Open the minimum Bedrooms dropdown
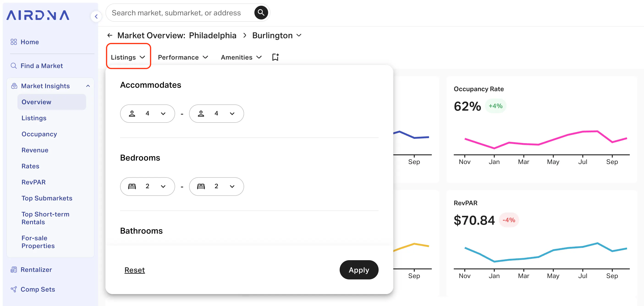Image resolution: width=644 pixels, height=306 pixels. point(148,186)
